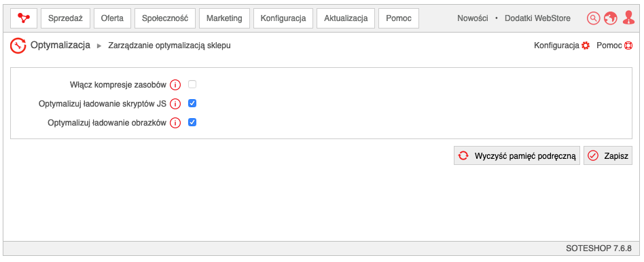Open the user profile icon
644x262 pixels.
coord(628,18)
